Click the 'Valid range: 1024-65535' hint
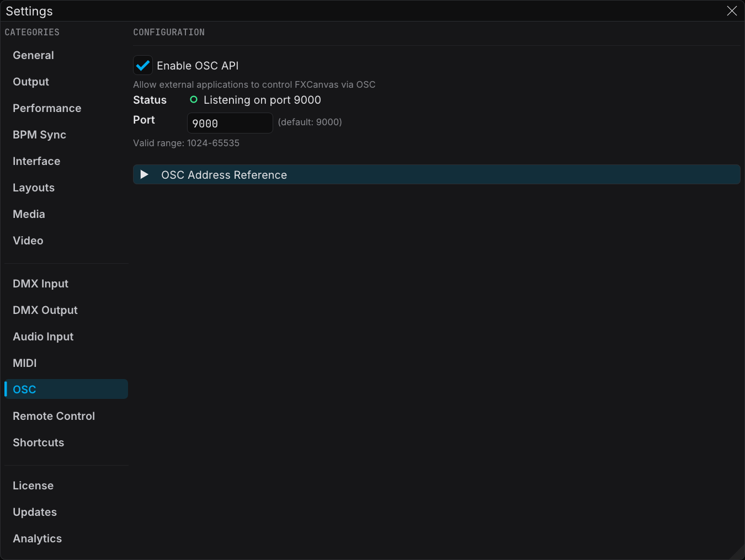Screen dimensions: 745x560 (x=186, y=143)
